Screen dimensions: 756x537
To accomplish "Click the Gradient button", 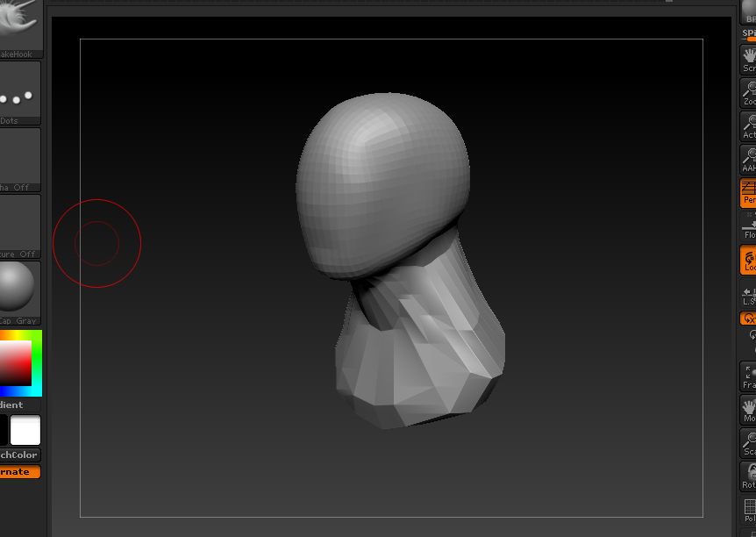I will pos(19,405).
